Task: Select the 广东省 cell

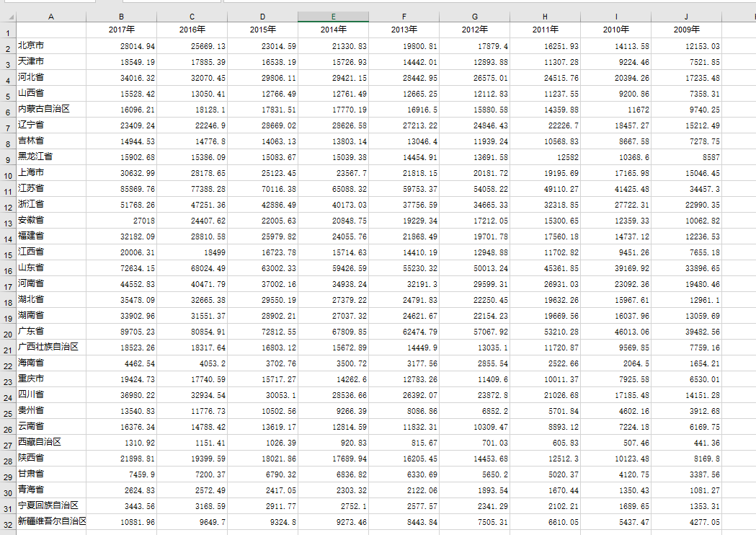Action: (x=51, y=332)
